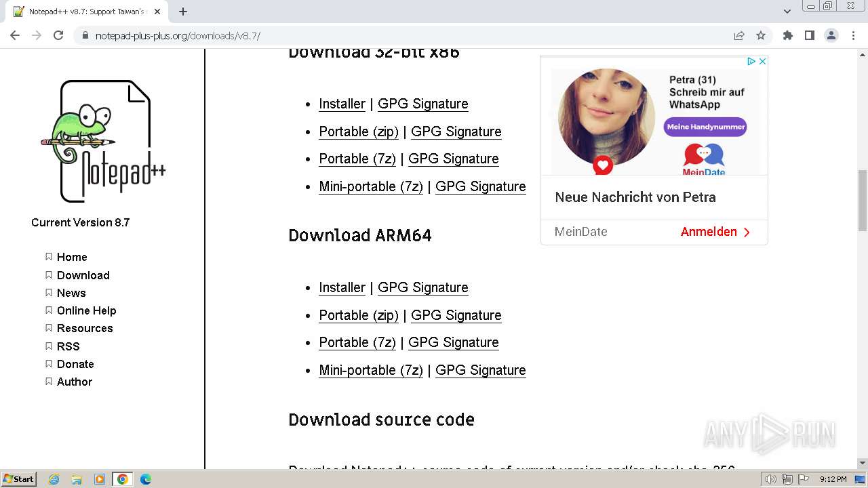
Task: Open RSS in the sidebar
Action: (x=68, y=346)
